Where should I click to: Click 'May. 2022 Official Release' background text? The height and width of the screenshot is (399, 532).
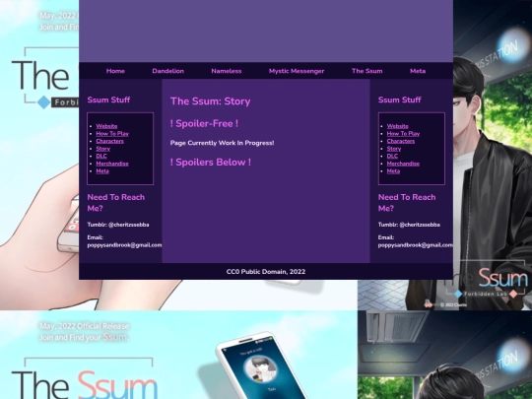tap(84, 326)
